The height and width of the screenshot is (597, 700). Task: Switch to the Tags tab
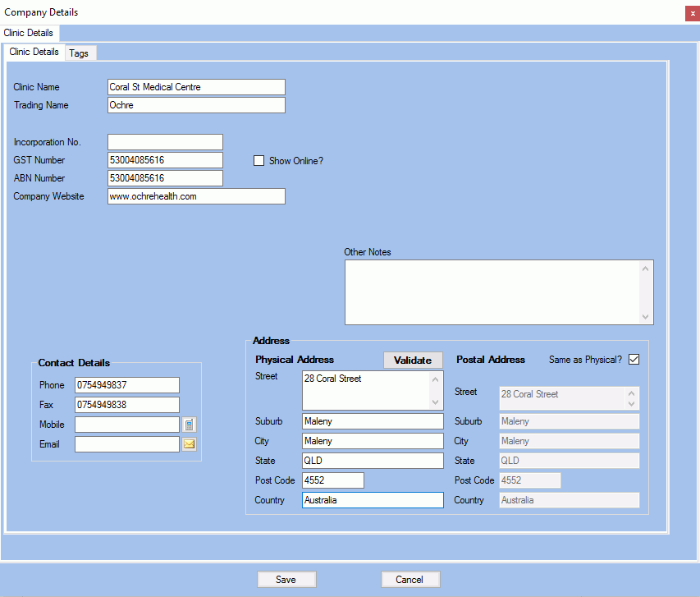79,53
